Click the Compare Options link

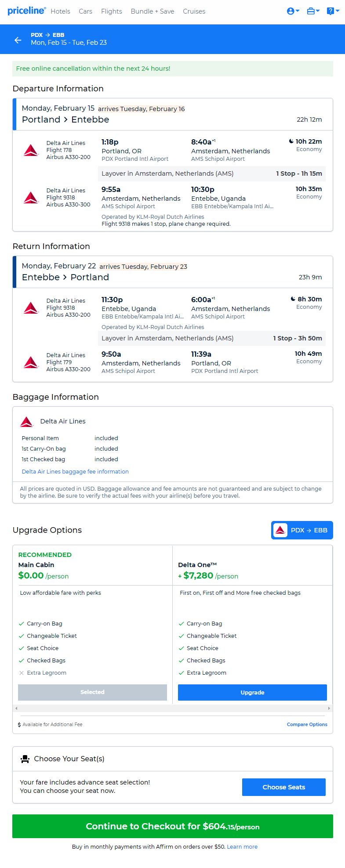click(x=307, y=724)
